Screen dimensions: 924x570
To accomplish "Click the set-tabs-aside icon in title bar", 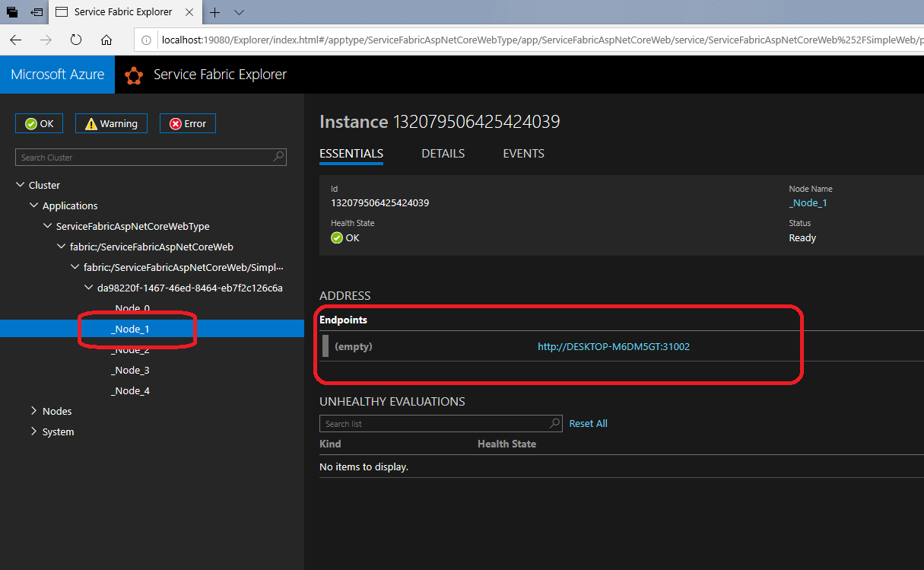I will [37, 12].
